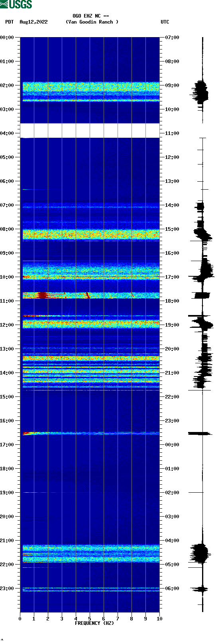
Task: Click the 0 Hz frequency tick label
Action: point(20,619)
